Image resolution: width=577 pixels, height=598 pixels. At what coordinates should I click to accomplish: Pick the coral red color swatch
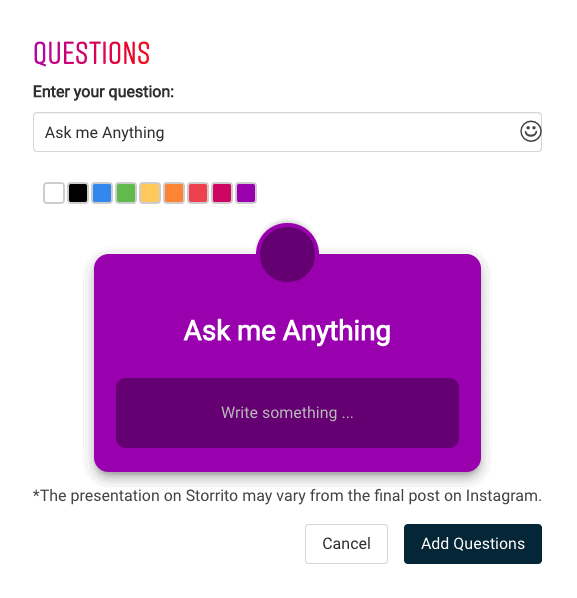(x=198, y=193)
